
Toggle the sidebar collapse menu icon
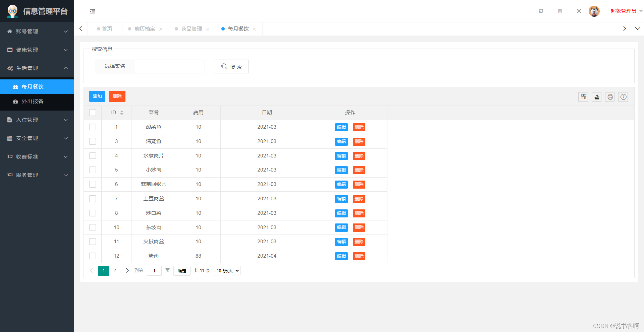click(93, 11)
